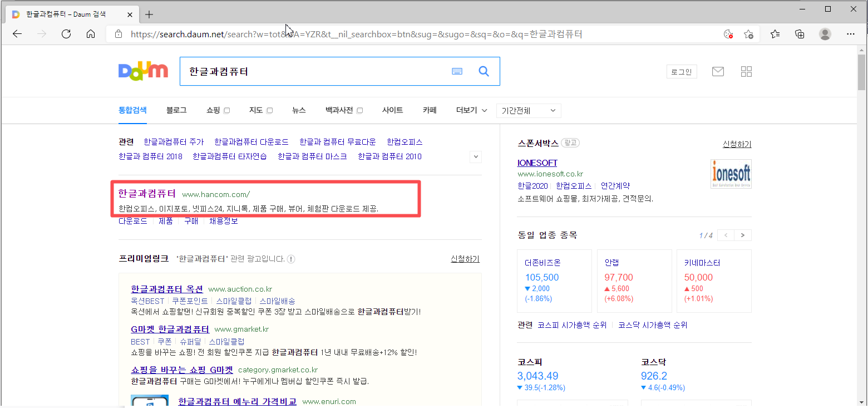Open the Favorites list icon

tap(775, 34)
